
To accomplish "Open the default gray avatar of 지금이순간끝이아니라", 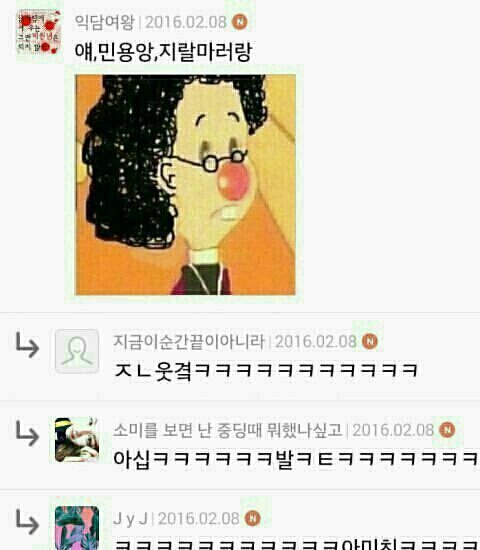I will pos(77,351).
